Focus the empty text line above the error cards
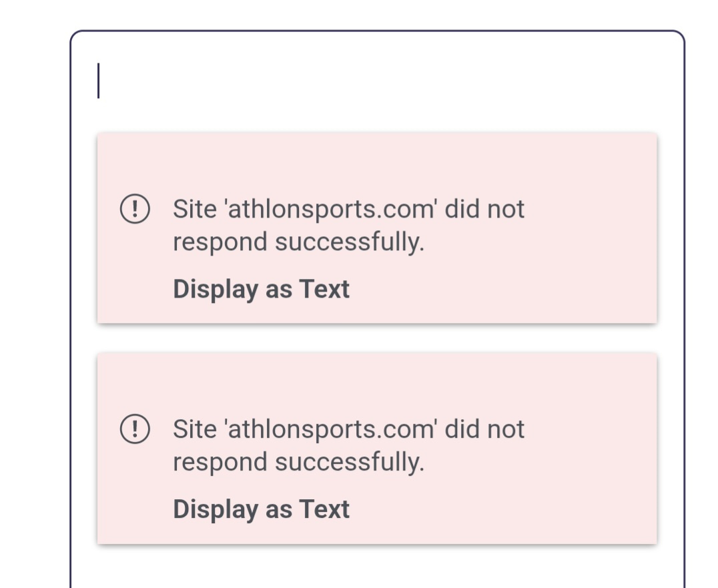Screen dimensions: 718x588 pyautogui.click(x=334, y=81)
